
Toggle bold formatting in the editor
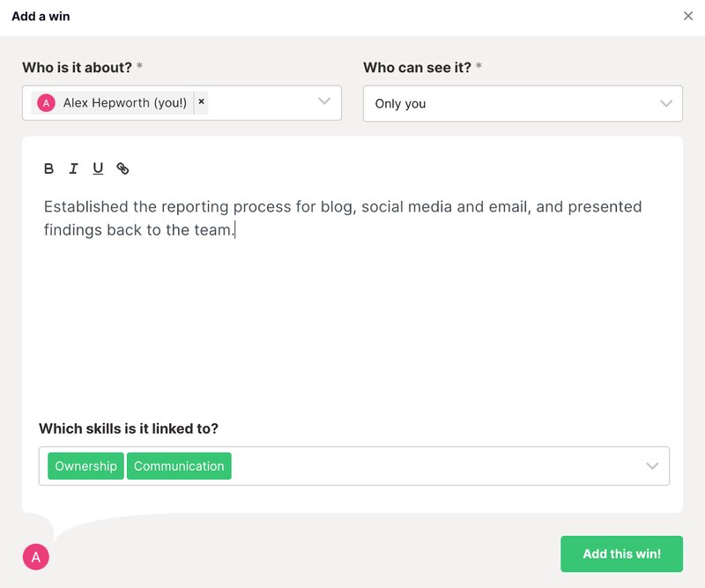coord(49,168)
